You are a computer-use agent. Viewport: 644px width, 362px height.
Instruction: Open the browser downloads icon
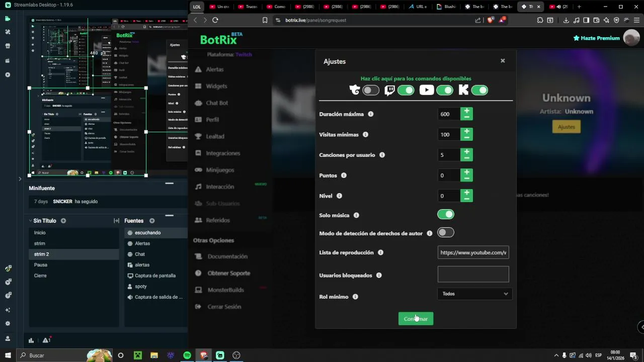click(566, 20)
